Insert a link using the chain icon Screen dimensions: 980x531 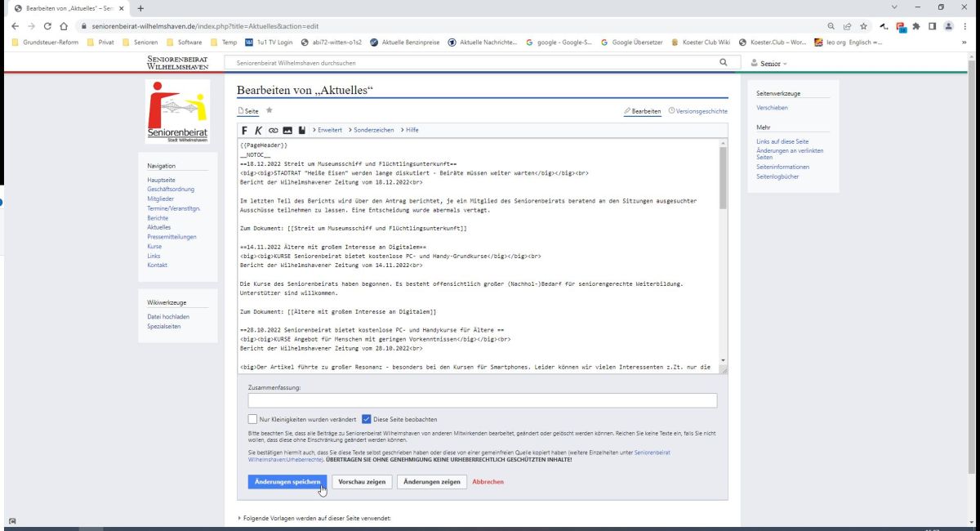[x=273, y=130]
